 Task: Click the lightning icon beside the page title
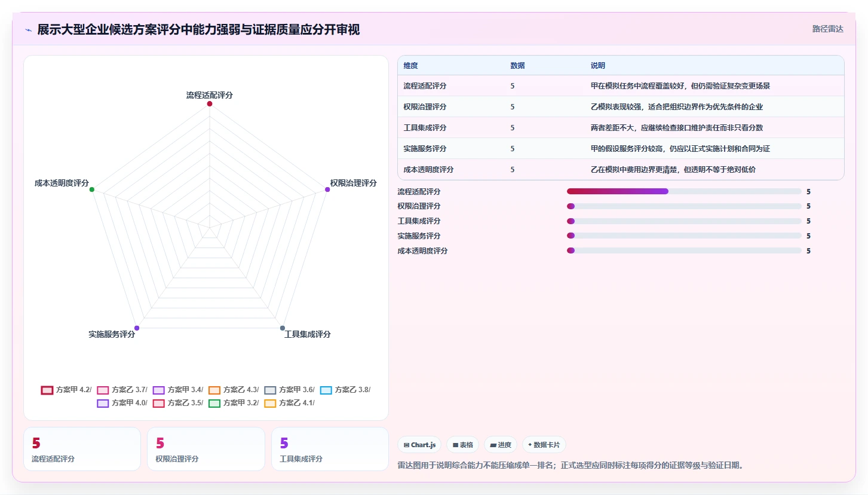tap(29, 30)
